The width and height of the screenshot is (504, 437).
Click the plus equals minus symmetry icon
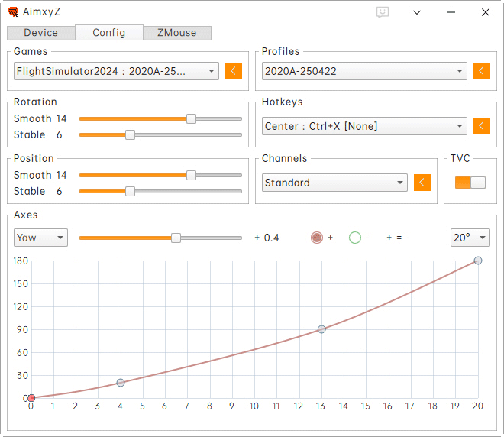(x=398, y=238)
